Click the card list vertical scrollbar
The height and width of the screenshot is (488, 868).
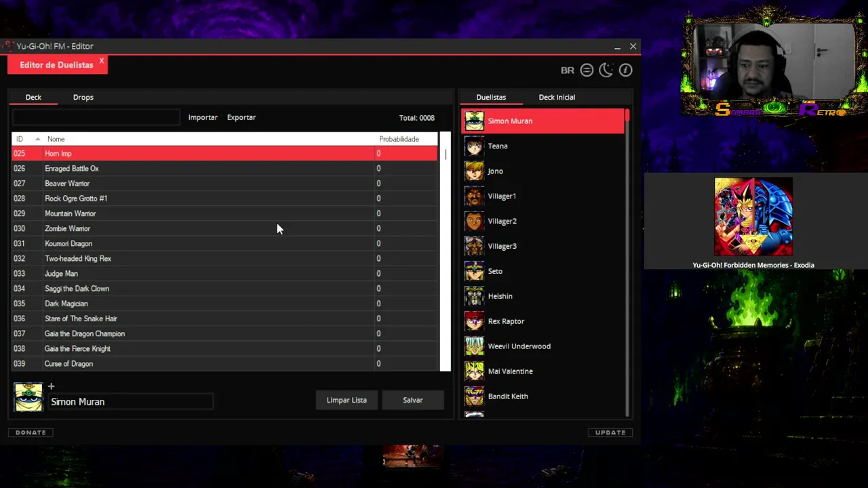point(446,251)
